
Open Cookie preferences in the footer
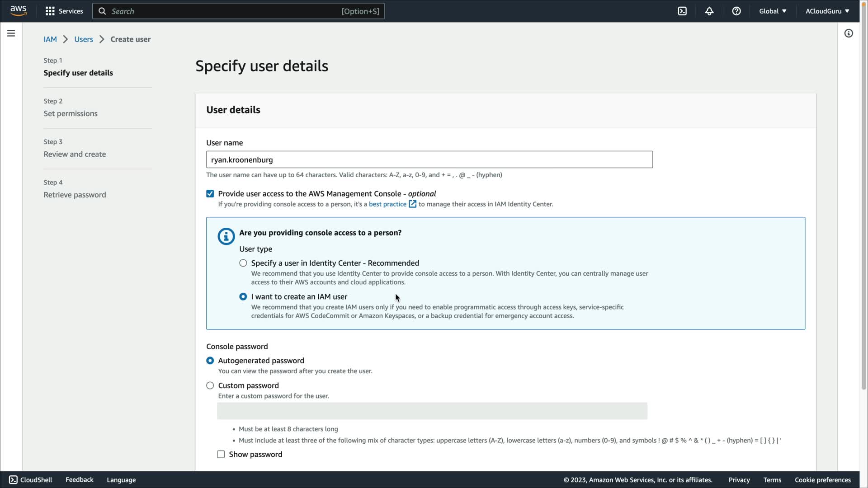822,480
